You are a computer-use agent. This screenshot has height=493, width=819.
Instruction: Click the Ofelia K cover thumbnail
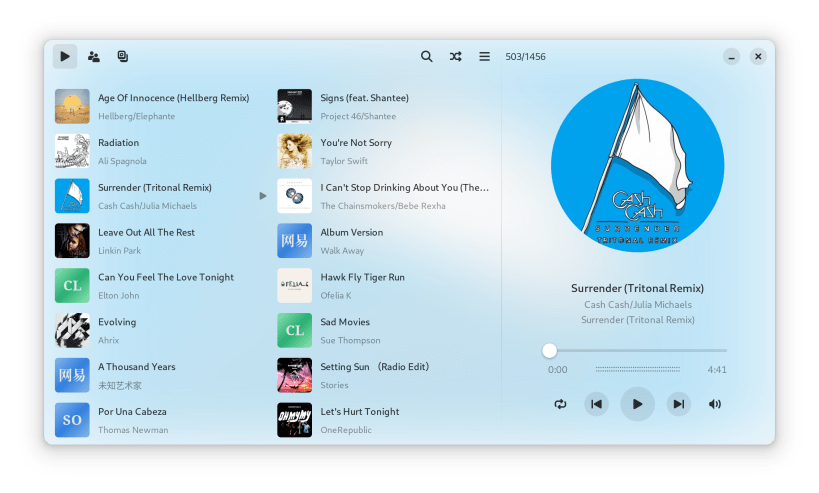[x=295, y=286]
